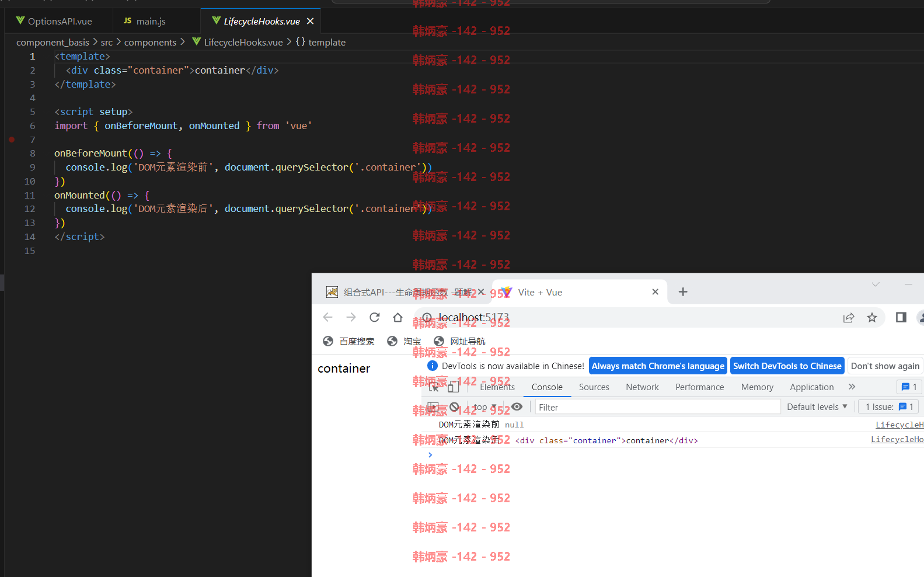Go back in browser history
Screen dimensions: 924x577
(328, 317)
